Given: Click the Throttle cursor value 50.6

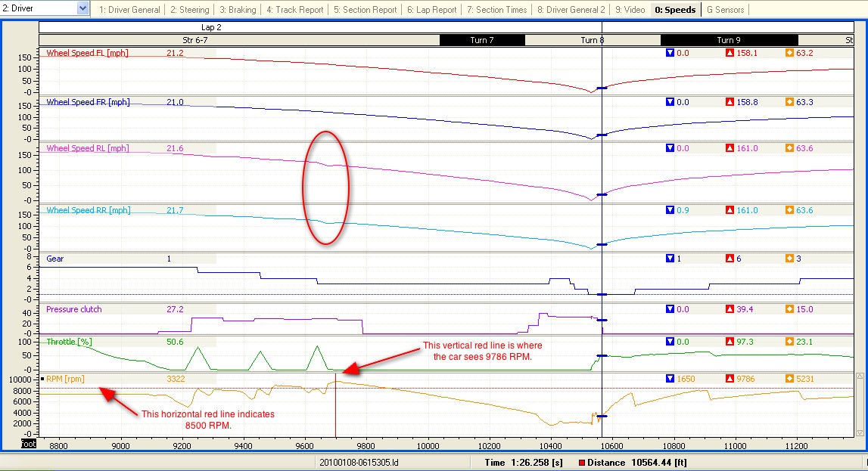Looking at the screenshot, I should tap(175, 342).
